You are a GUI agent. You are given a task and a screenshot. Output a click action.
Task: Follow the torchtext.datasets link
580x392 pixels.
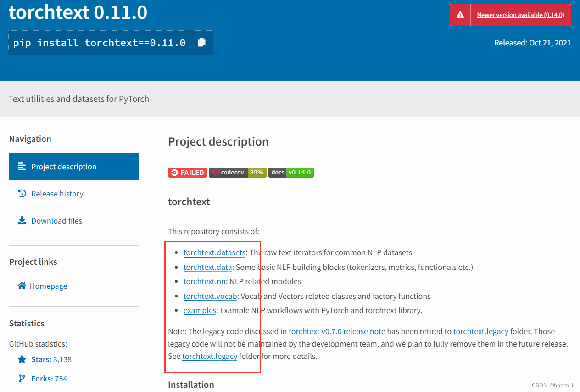(214, 252)
